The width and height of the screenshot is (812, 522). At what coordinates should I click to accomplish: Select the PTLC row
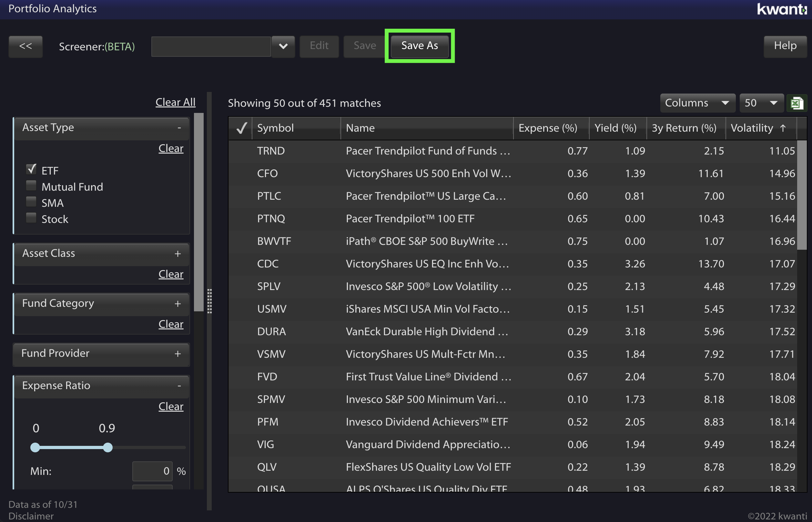tap(512, 196)
